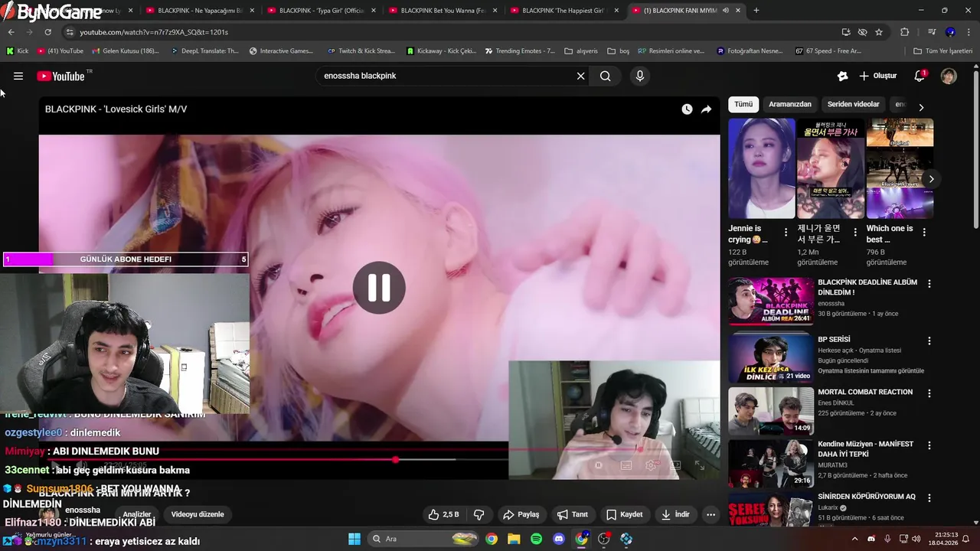Open menu for BLACKPİNK DEADLINE ALBÜM video
This screenshot has height=551, width=980.
(929, 283)
